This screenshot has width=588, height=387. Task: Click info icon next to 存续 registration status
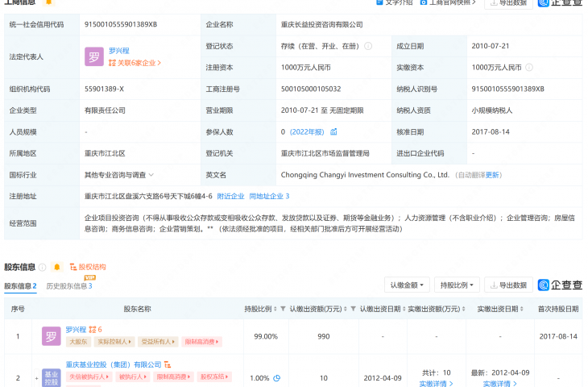point(368,46)
